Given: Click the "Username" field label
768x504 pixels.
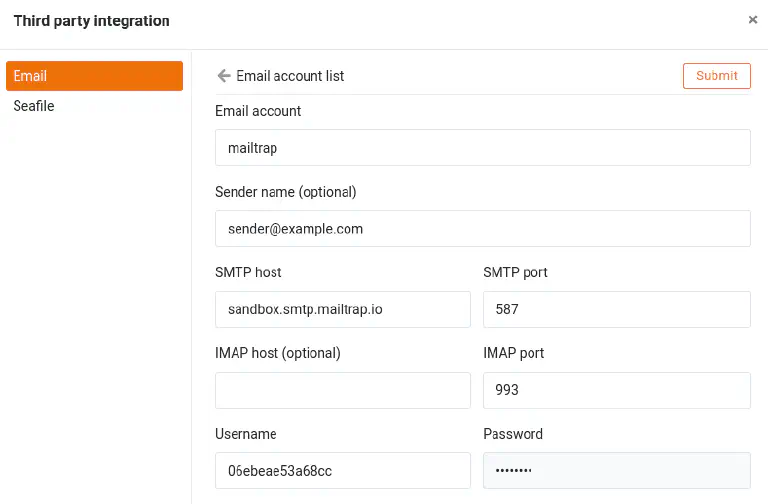Looking at the screenshot, I should tap(245, 434).
